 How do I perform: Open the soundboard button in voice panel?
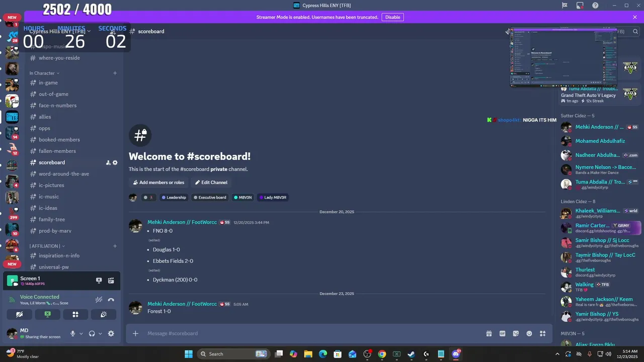(104, 314)
